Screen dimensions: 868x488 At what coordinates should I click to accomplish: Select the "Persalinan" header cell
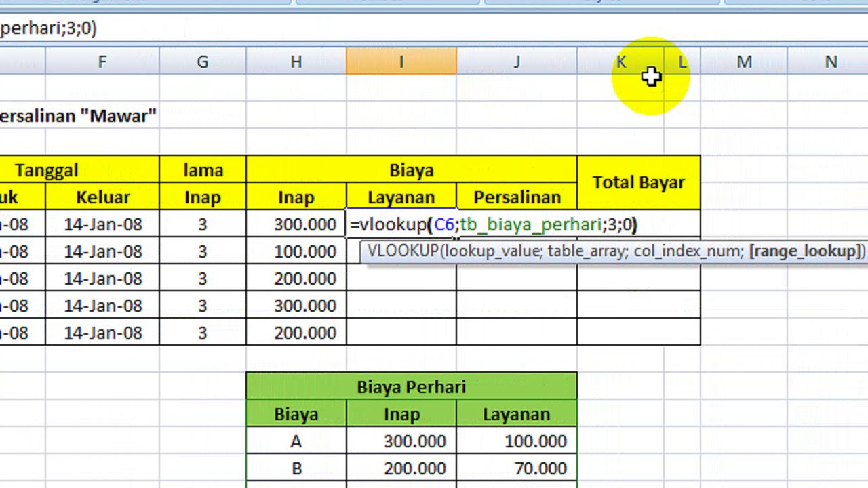coord(517,197)
